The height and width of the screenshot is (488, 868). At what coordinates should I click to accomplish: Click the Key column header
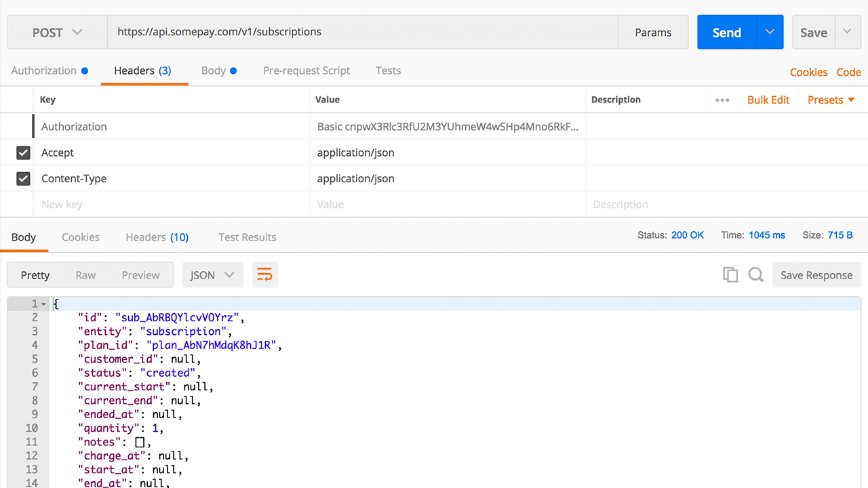coord(47,100)
